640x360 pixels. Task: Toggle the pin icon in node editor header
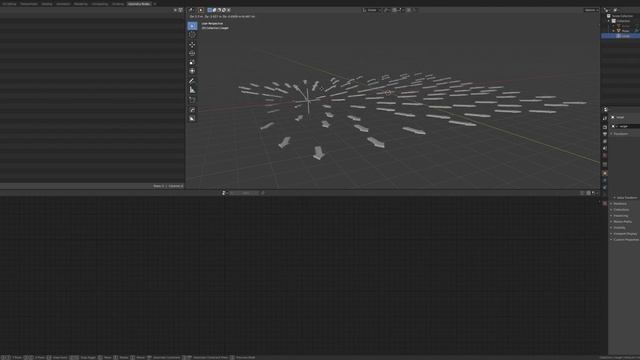tap(262, 193)
